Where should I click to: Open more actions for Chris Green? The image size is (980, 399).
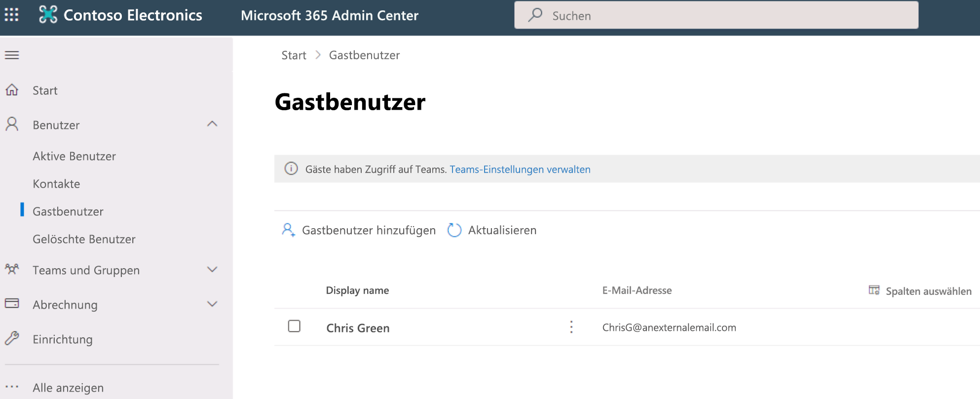click(x=571, y=327)
